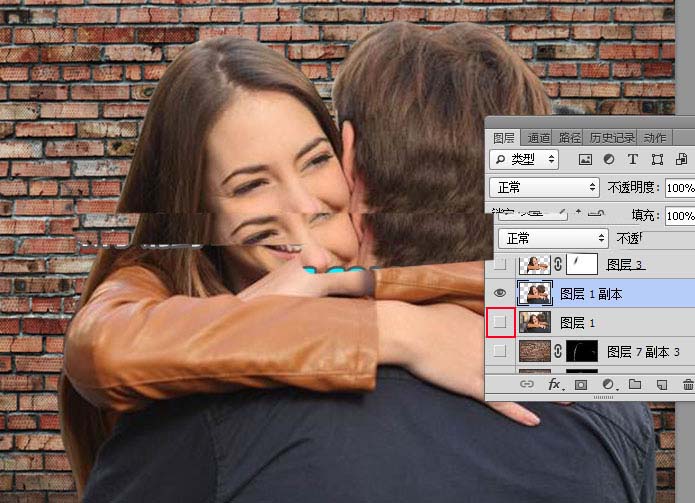Switch to the 历史记录 tab
Image resolution: width=695 pixels, height=503 pixels.
coord(612,138)
